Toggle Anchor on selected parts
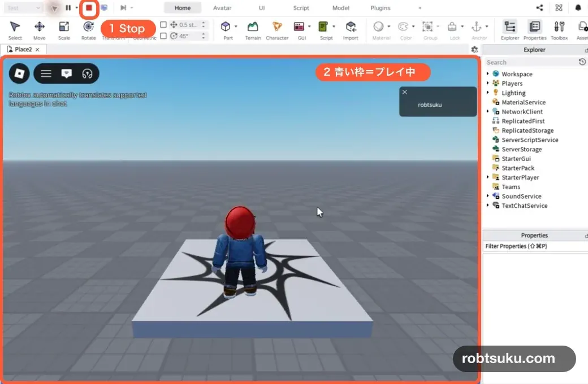Screen dimensions: 588x384 (x=477, y=30)
